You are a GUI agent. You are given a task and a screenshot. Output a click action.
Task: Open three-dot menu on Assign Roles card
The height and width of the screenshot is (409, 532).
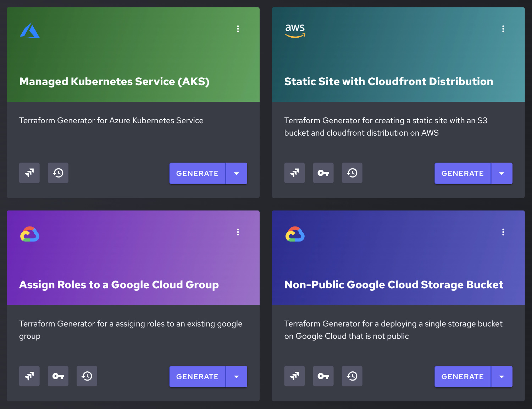[x=238, y=232]
